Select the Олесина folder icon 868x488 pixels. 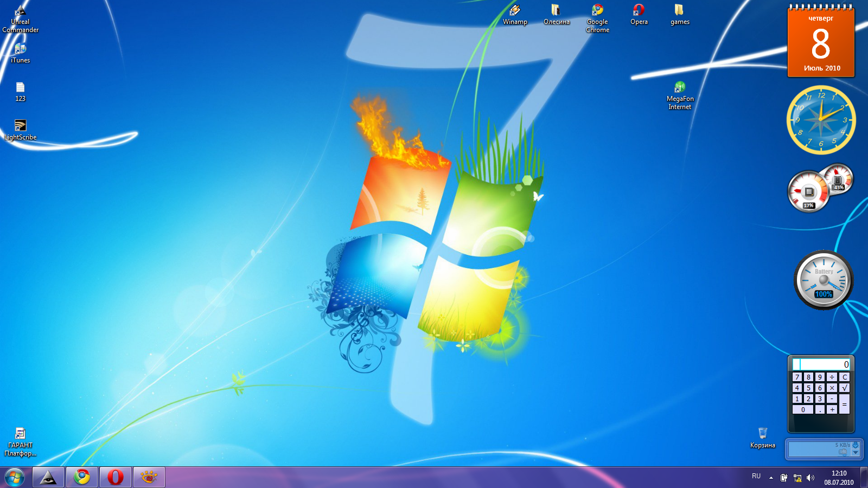556,15
